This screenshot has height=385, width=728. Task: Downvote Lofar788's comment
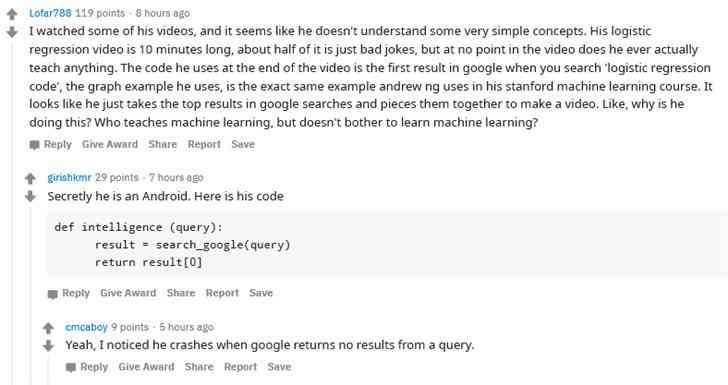12,32
